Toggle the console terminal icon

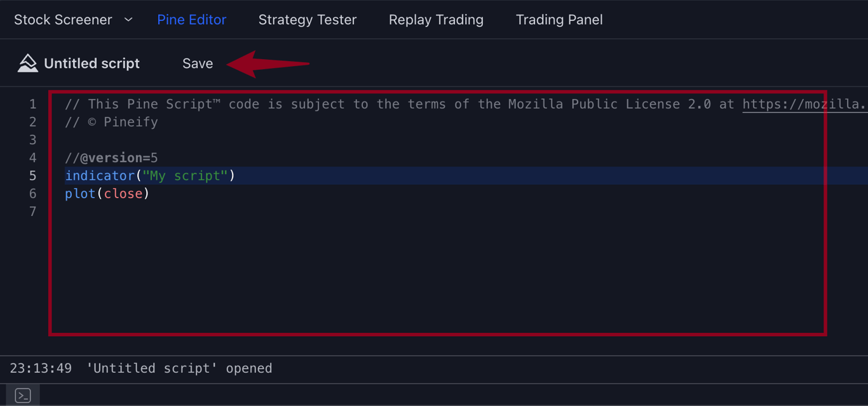(23, 396)
